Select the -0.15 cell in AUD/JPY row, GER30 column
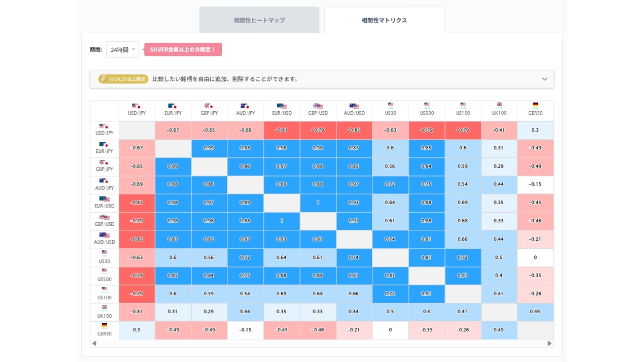644x362 pixels. 535,185
